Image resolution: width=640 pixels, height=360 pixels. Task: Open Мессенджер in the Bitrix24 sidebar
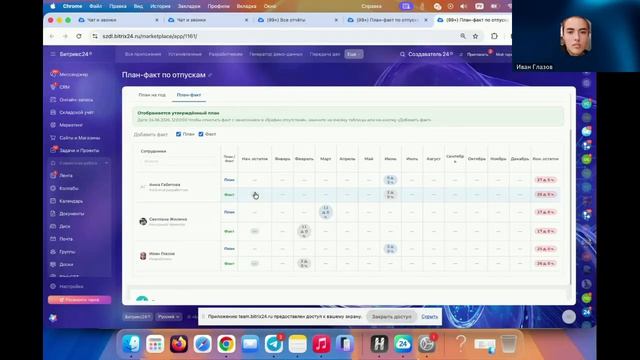coord(73,74)
